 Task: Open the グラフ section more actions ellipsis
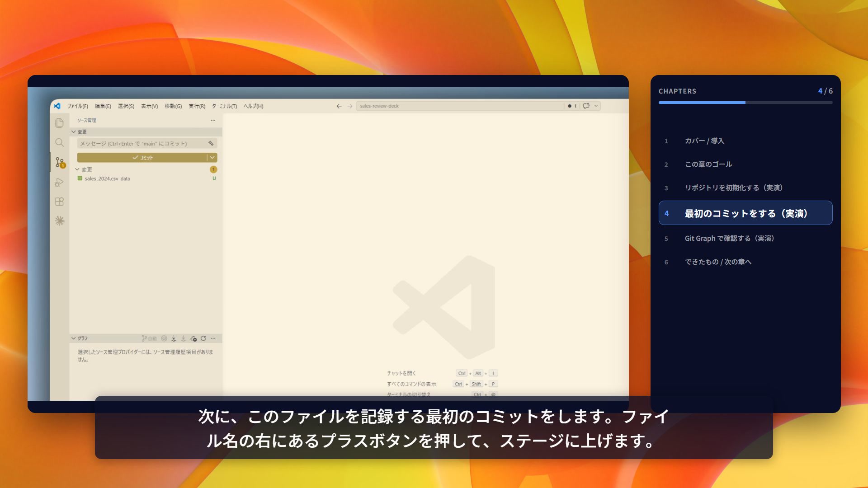click(213, 338)
